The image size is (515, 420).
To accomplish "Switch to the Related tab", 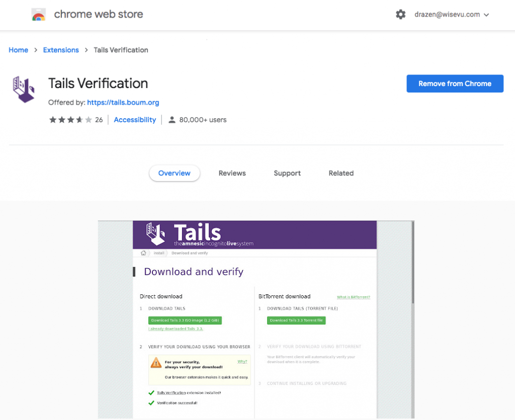I will click(x=341, y=173).
